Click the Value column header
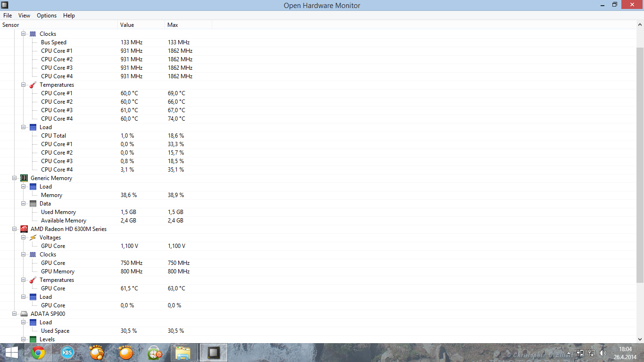The height and width of the screenshot is (362, 644). tap(141, 25)
